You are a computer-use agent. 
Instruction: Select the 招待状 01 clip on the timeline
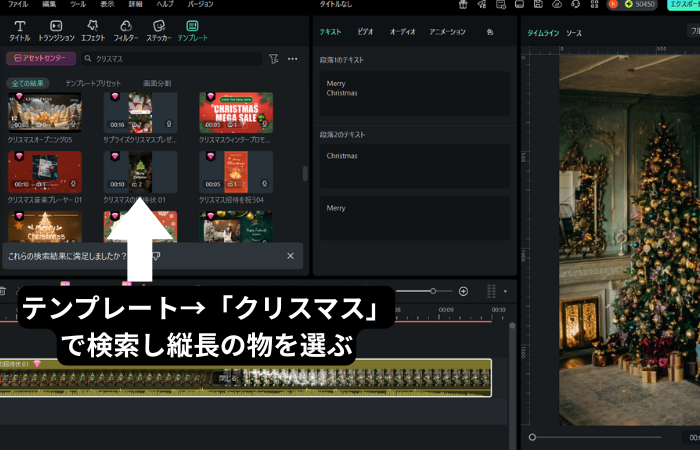(x=246, y=378)
